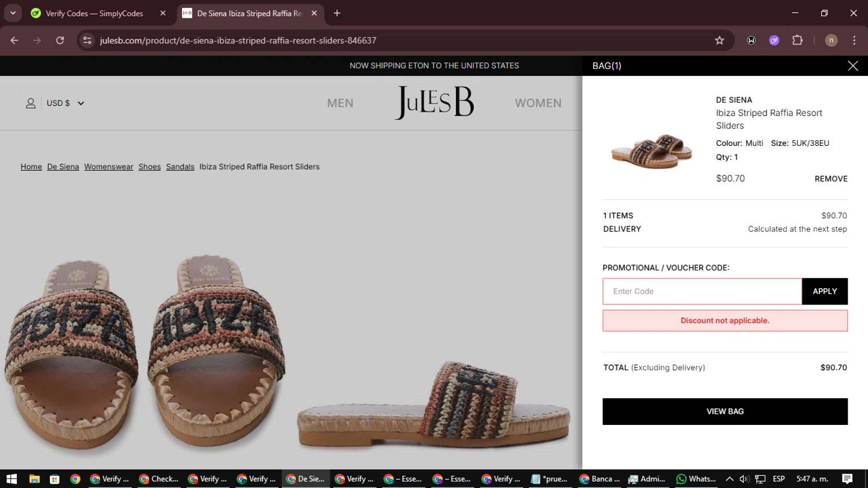This screenshot has height=488, width=868.
Task: Bookmark this page with the star icon
Action: [x=719, y=41]
